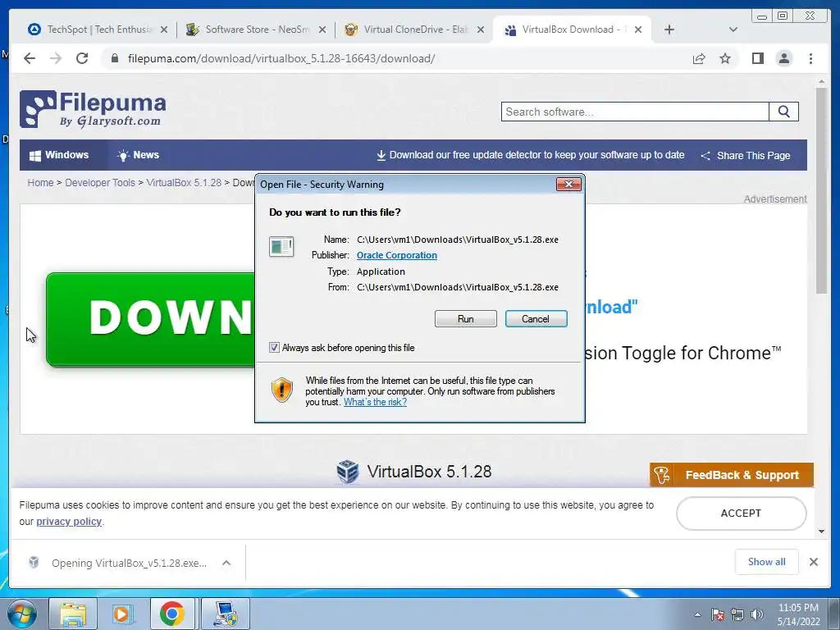Click the scrollbar down arrow

pyautogui.click(x=821, y=532)
